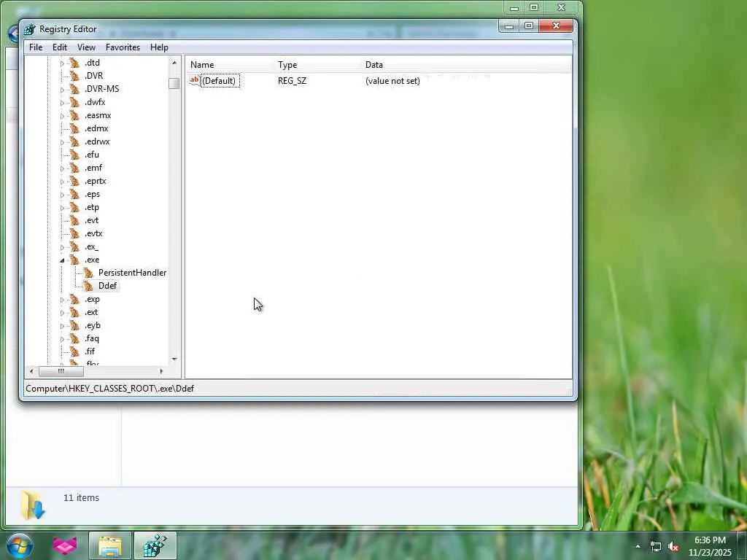
Task: Click the .etp key folder icon
Action: pos(75,207)
